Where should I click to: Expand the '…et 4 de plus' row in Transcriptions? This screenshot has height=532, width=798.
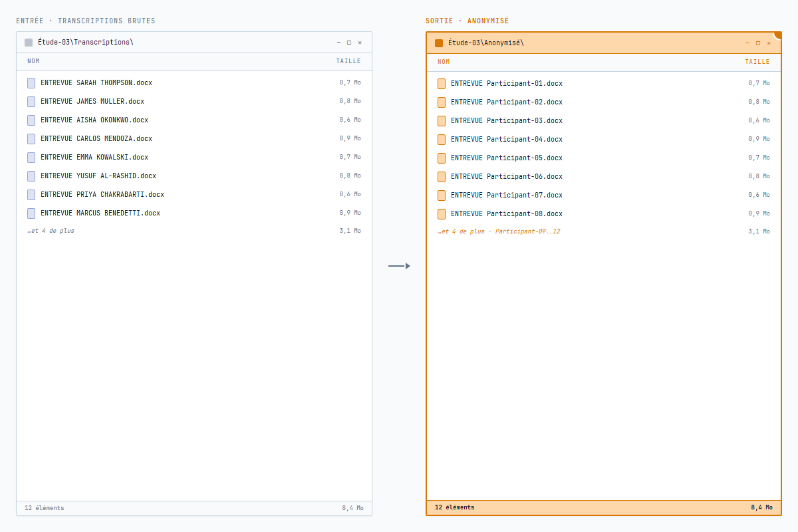coord(51,231)
